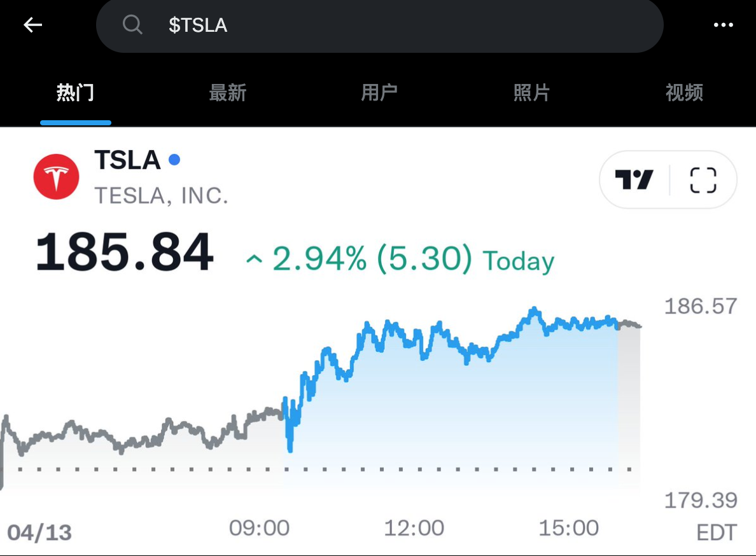Screen dimensions: 756x556
Task: Click the 186.57 high price label
Action: [701, 306]
